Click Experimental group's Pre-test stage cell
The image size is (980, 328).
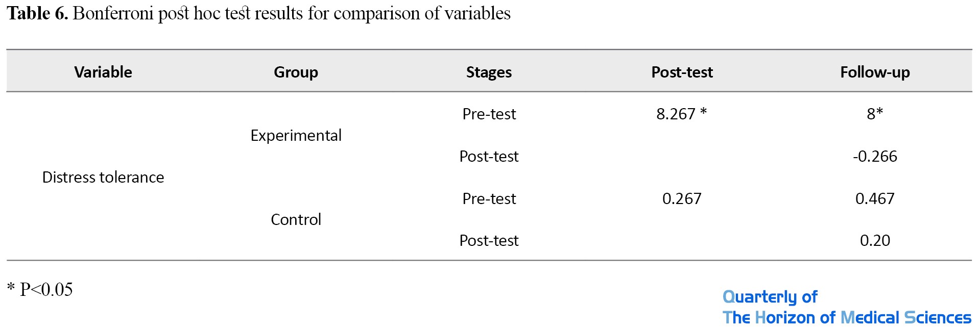pos(489,114)
